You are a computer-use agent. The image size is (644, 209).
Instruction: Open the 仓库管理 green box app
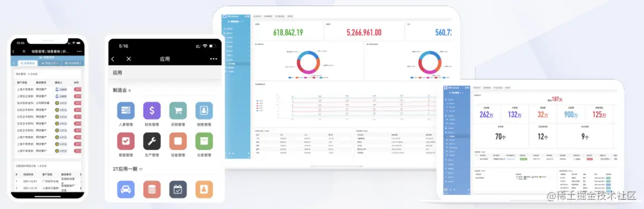204,141
